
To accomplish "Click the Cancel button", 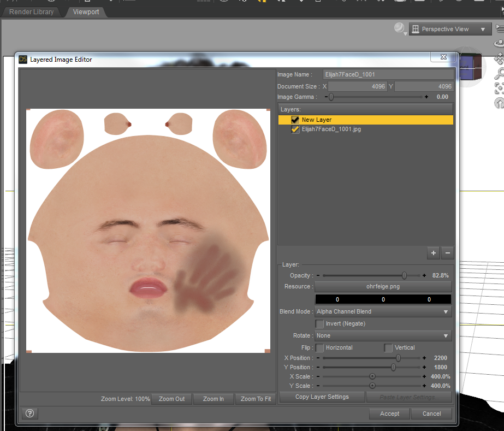I will click(432, 414).
